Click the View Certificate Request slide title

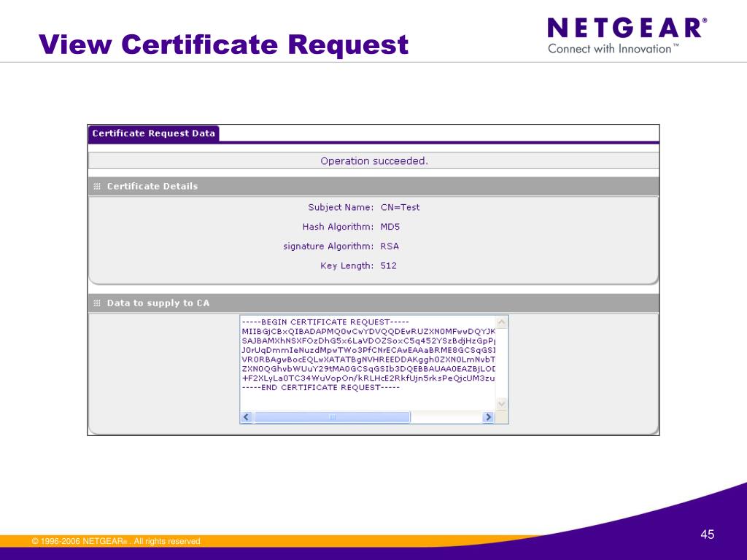223,44
